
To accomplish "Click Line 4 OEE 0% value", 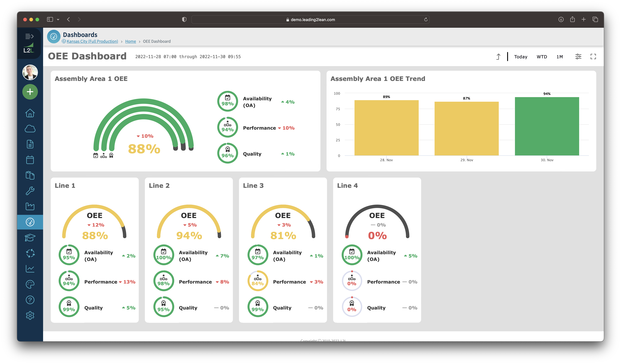I will click(377, 236).
